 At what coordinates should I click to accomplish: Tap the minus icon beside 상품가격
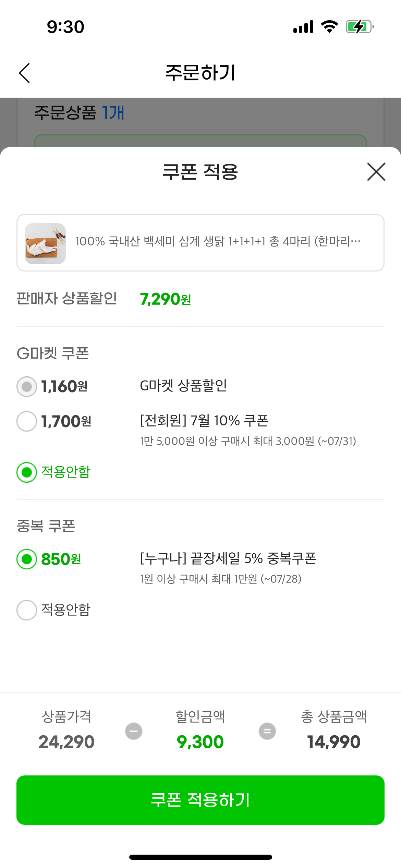pos(134,731)
